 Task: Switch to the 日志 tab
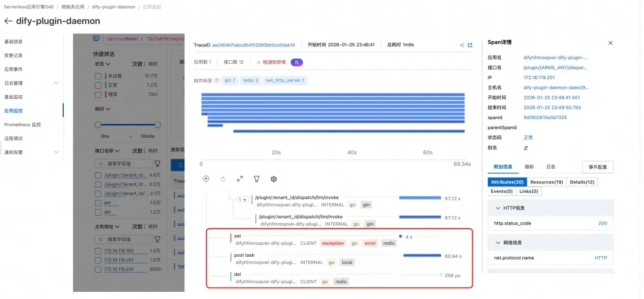551,167
